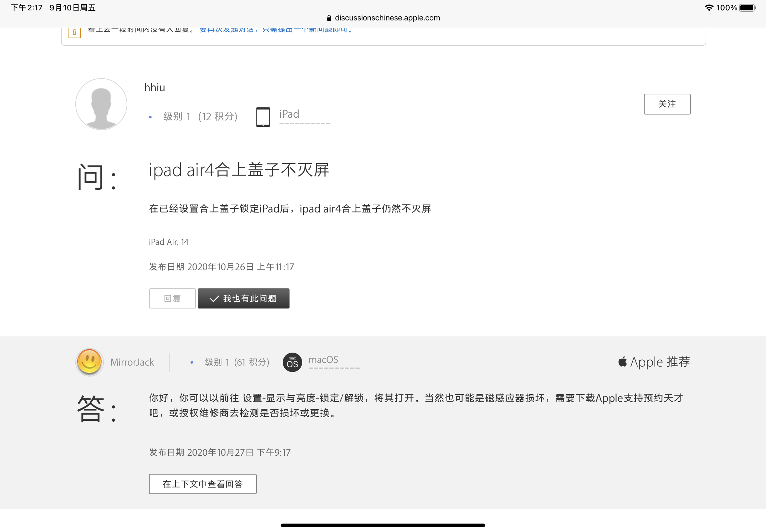Tap the battery status icon
This screenshot has width=766, height=532.
click(x=747, y=8)
